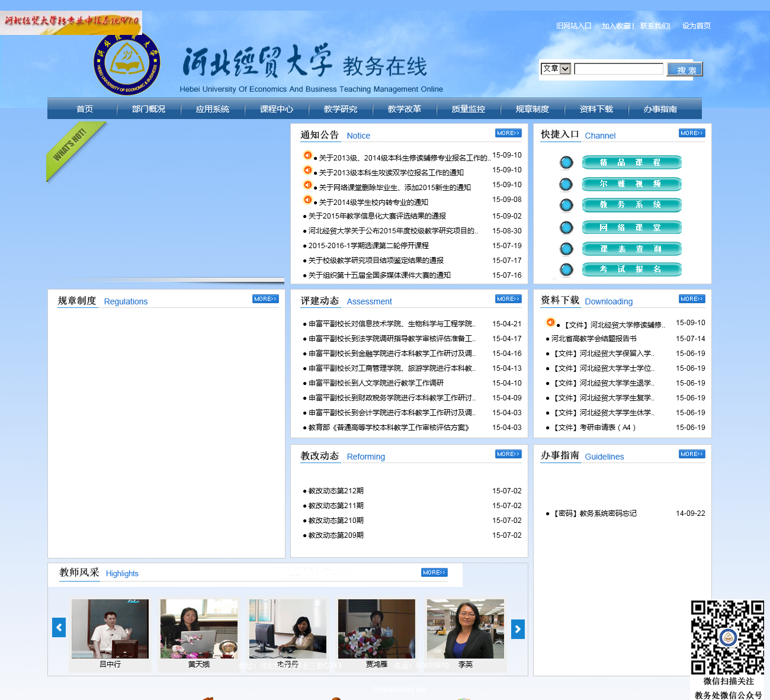770x700 pixels.
Task: Open 【密码】教务系统密码忘记 guideline
Action: [594, 513]
